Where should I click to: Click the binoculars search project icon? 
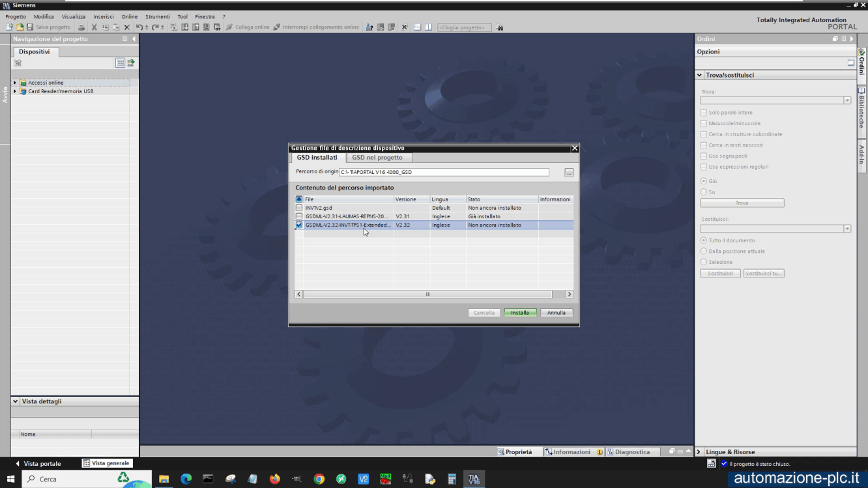point(500,27)
